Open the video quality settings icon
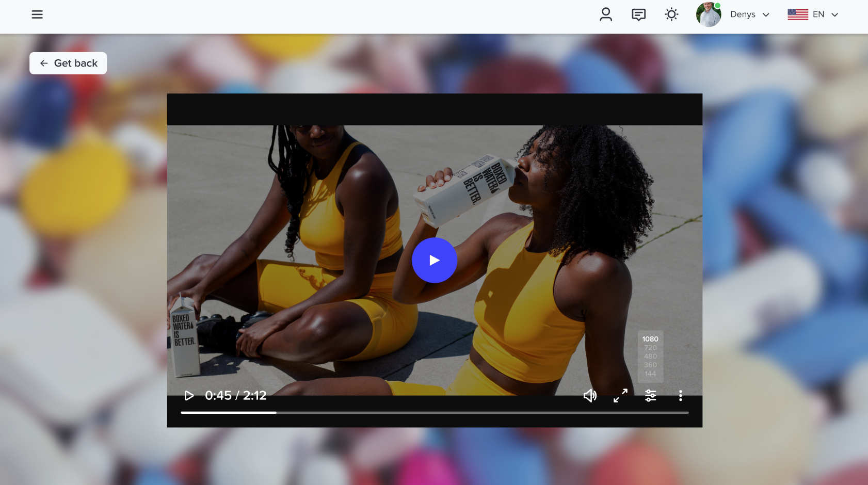 point(650,396)
